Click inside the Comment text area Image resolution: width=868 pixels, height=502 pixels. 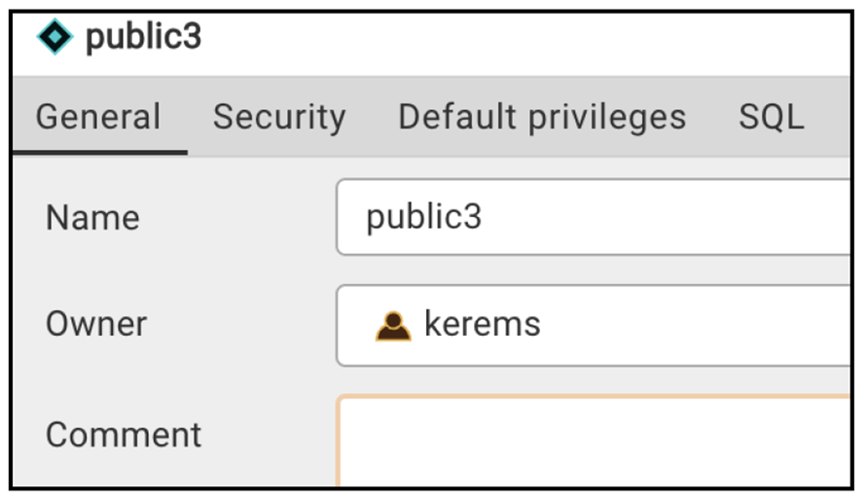pos(594,441)
